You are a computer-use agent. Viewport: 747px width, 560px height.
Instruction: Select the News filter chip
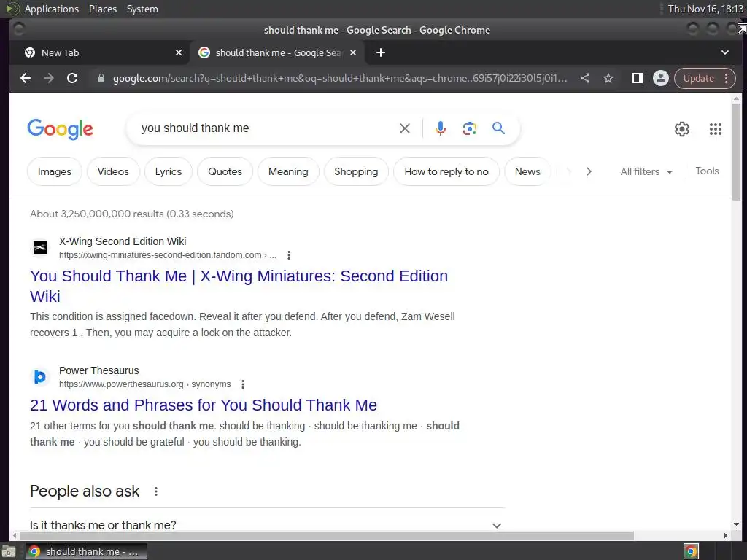coord(527,171)
